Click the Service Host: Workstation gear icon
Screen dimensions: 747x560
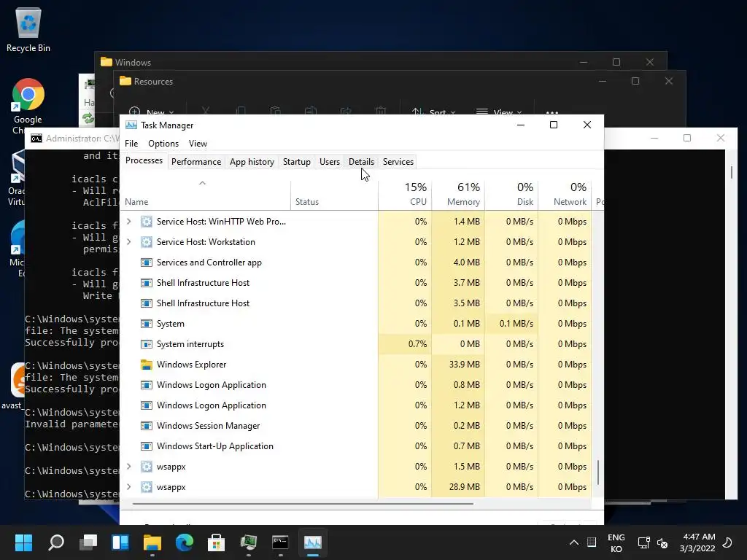coord(147,242)
